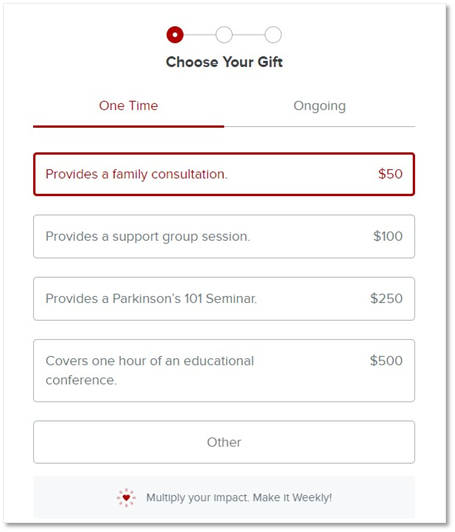Click the second progress step circle
Viewport: 455px width, 532px height.
[224, 35]
